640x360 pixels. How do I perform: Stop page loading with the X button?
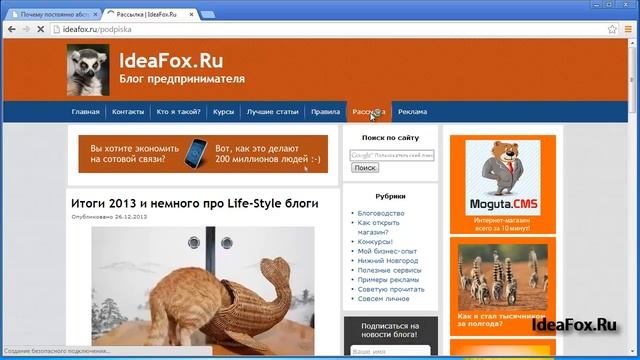40,29
